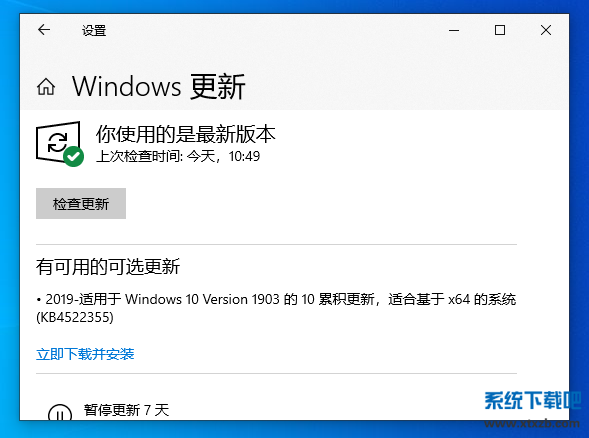Click the 2019 cumulative update description line
Viewport: 589px width, 438px height.
coord(276,299)
